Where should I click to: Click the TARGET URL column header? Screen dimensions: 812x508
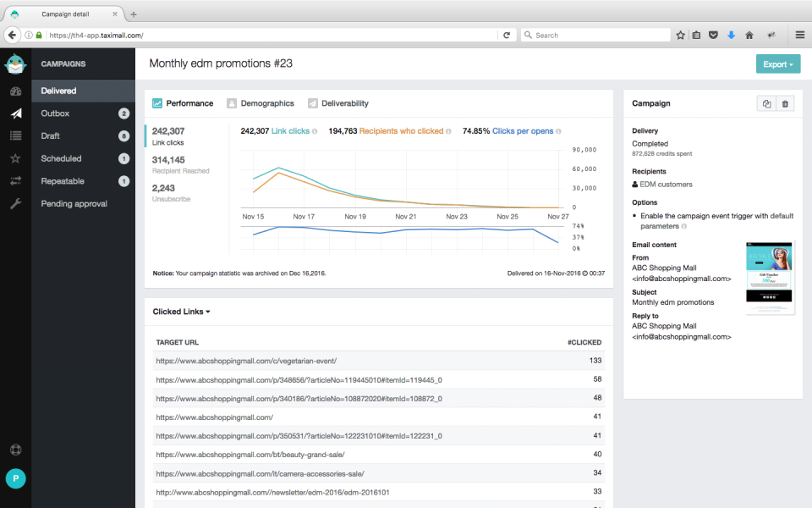(177, 342)
